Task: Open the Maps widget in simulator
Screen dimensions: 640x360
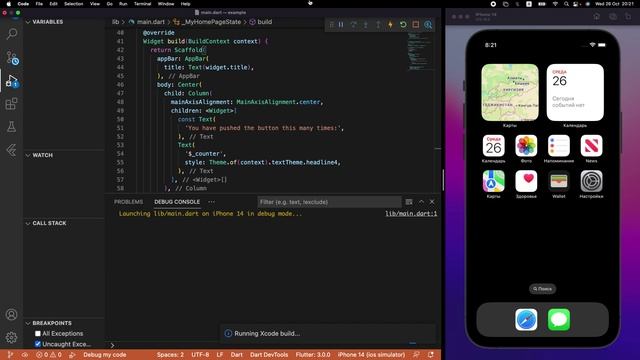Action: [x=510, y=92]
